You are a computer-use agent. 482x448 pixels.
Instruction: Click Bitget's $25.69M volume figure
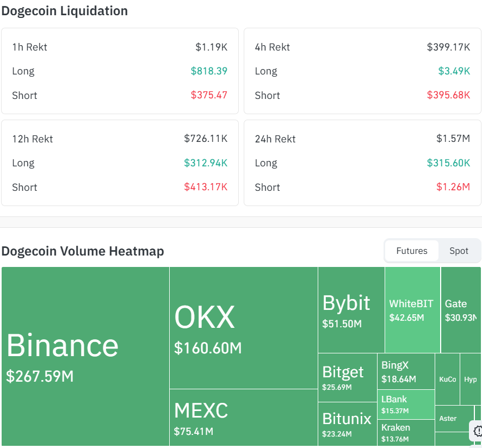[337, 387]
